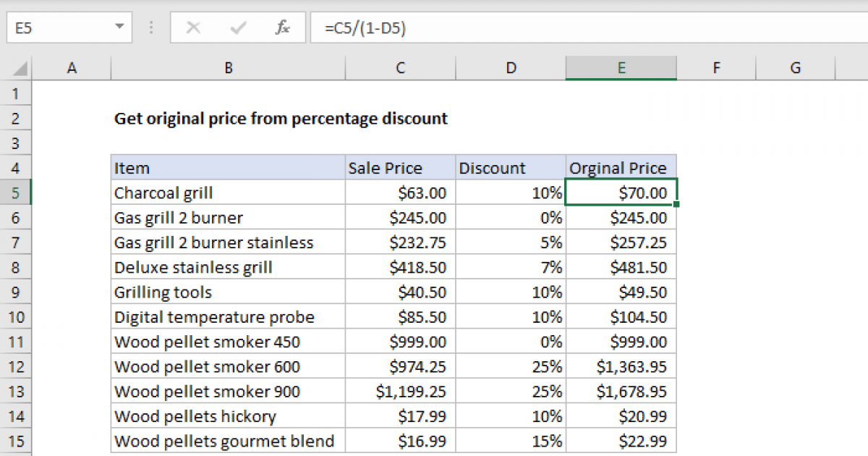Click the three-dot formula bar resize handle

pyautogui.click(x=151, y=28)
